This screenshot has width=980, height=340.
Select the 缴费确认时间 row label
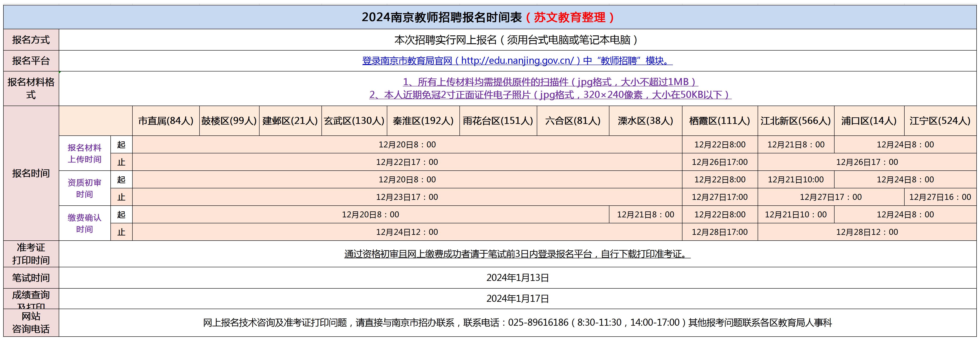pyautogui.click(x=84, y=223)
